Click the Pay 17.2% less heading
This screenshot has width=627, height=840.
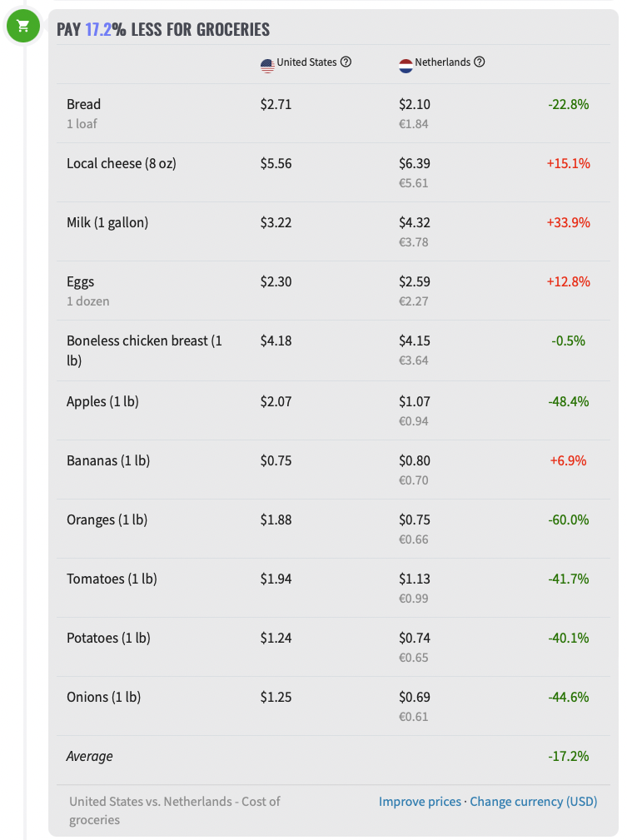[163, 30]
